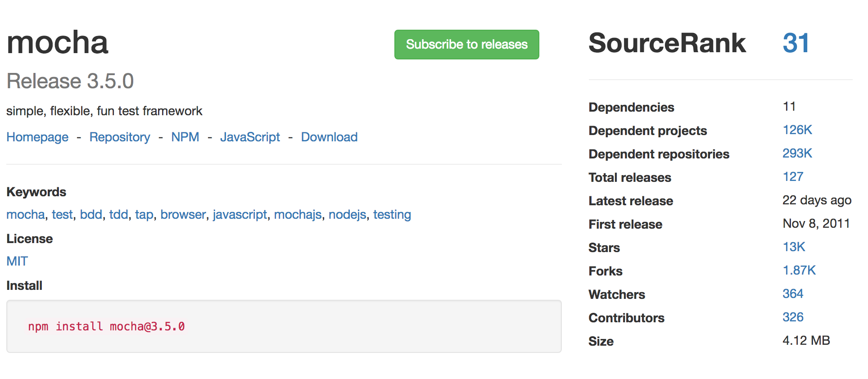Click the 'Forks' label
The height and width of the screenshot is (379, 868).
(x=605, y=271)
